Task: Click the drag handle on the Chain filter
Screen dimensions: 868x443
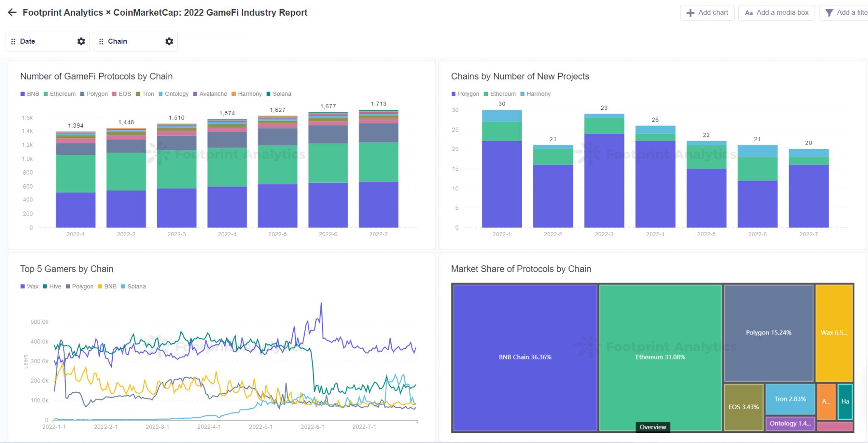Action: click(x=101, y=42)
